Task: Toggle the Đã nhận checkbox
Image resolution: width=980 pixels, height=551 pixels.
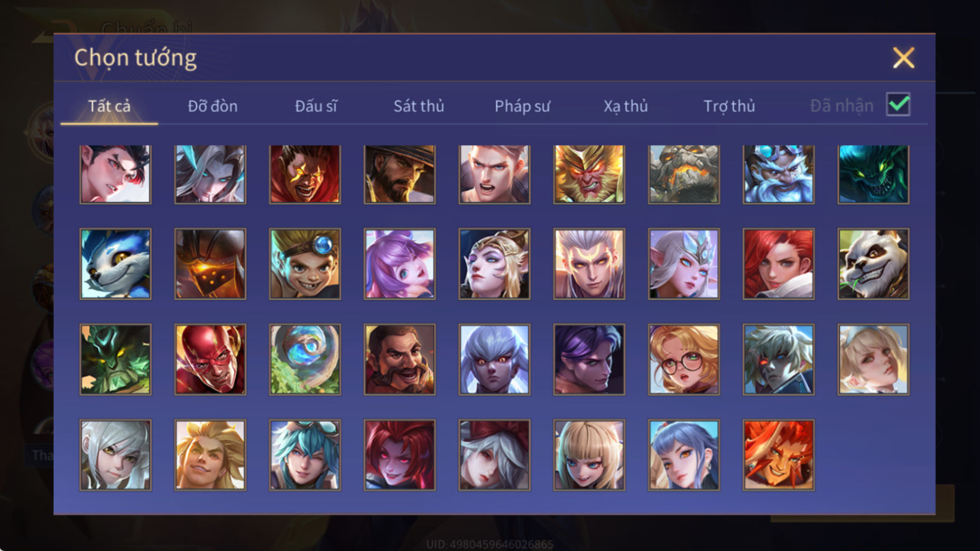Action: pos(898,104)
